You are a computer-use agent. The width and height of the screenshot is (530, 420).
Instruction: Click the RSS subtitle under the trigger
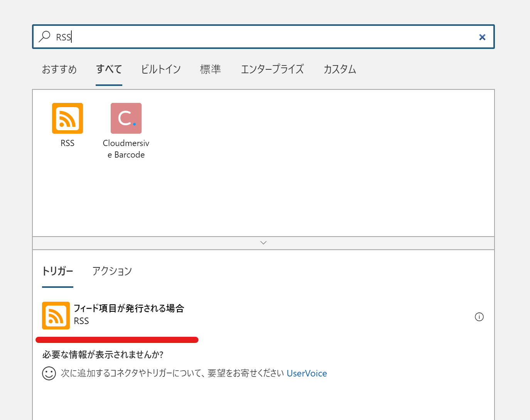point(81,321)
